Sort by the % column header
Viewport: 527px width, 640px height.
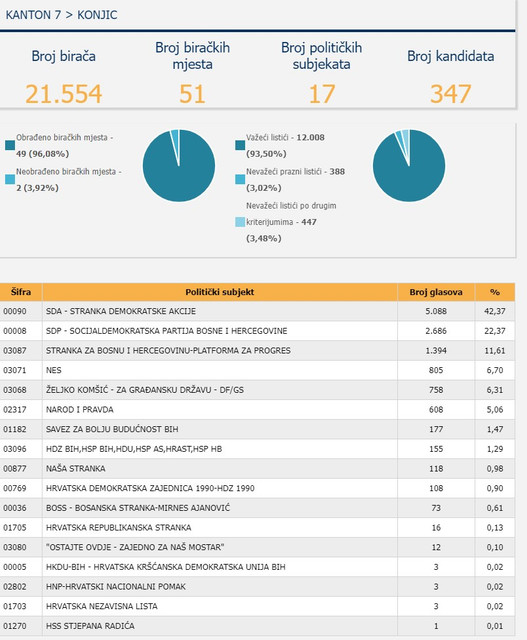495,292
